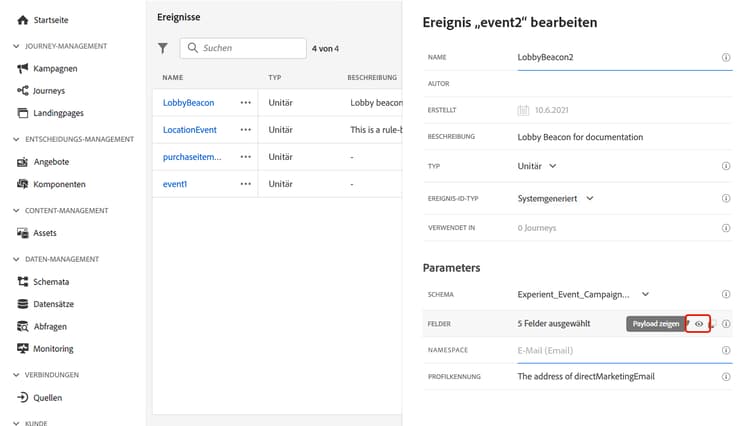Open Quellen in sidebar
Viewport: 750px width, 426px height.
coord(47,398)
